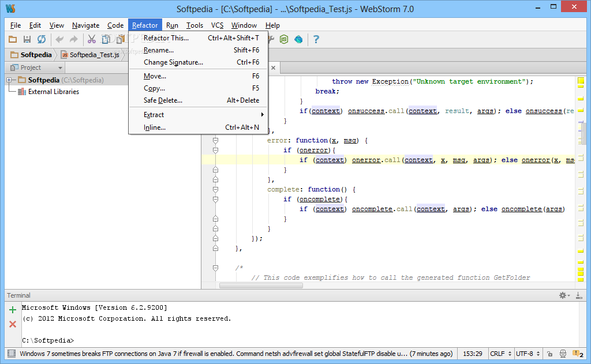Choose Copy... from Refactor menu

click(x=199, y=88)
